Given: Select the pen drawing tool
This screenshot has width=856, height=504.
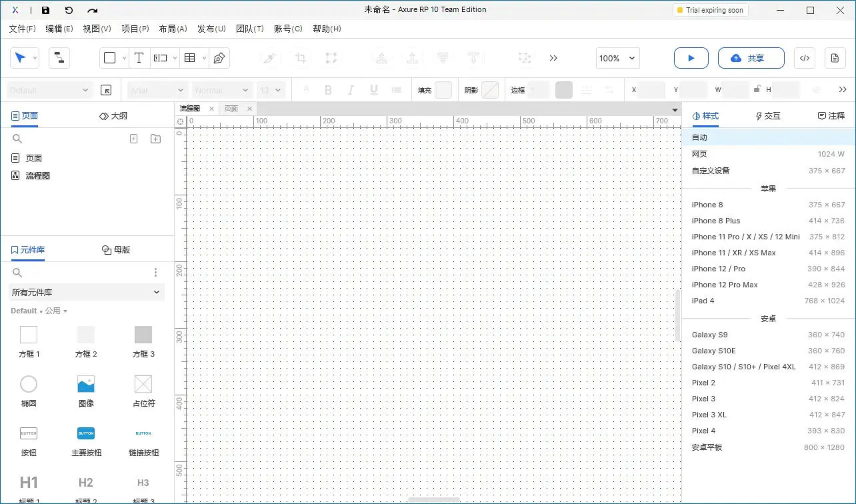Looking at the screenshot, I should tap(218, 58).
